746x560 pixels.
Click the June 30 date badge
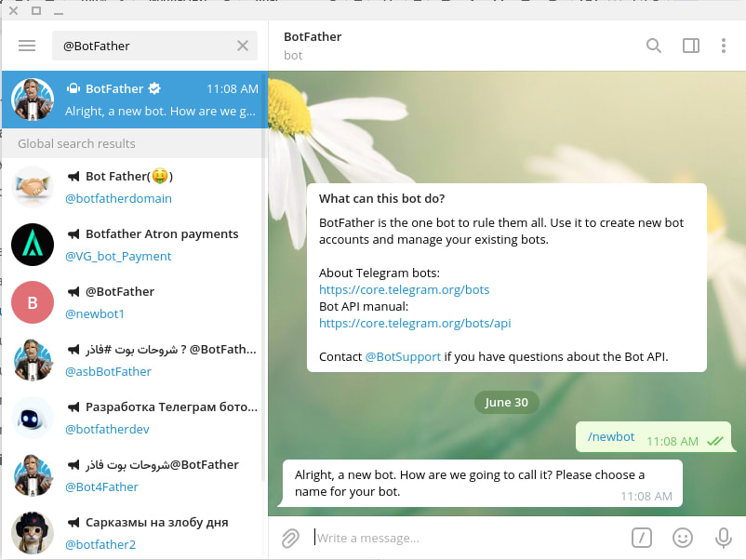[506, 403]
